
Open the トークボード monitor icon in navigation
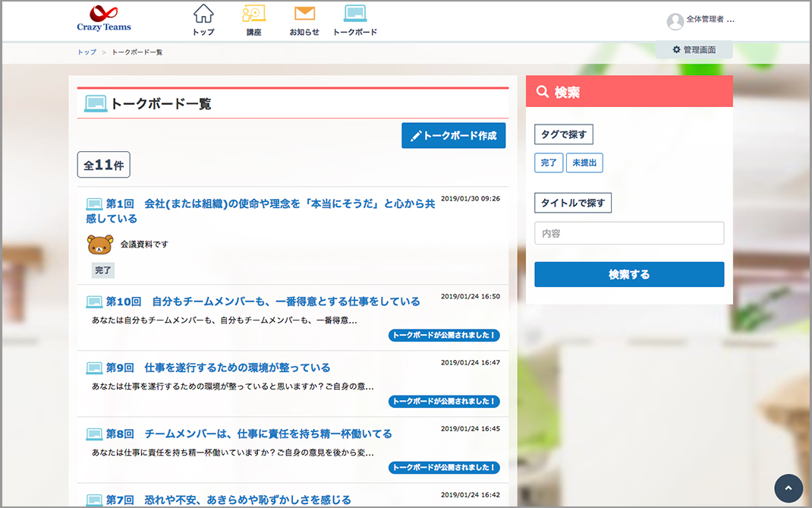tap(355, 14)
